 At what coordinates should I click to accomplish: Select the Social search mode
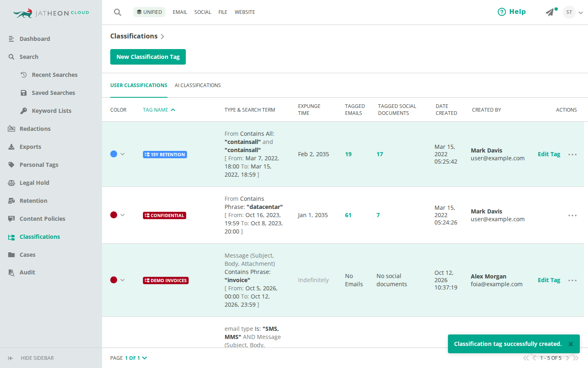coord(203,12)
